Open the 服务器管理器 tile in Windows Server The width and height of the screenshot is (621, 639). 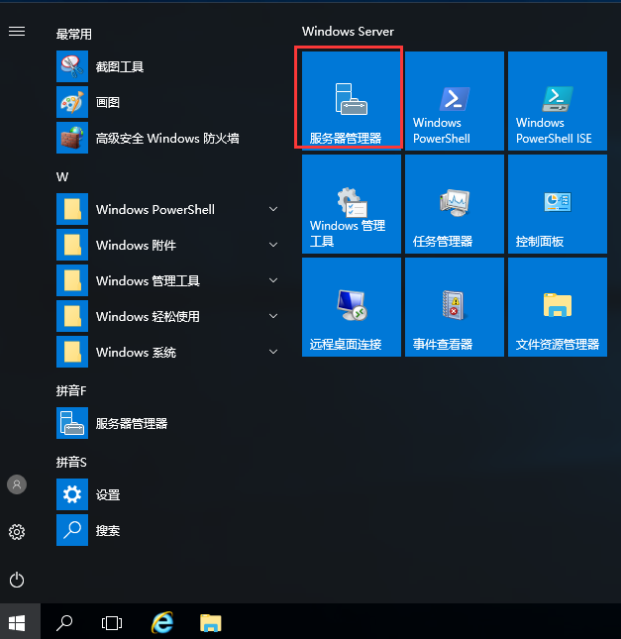click(x=351, y=101)
